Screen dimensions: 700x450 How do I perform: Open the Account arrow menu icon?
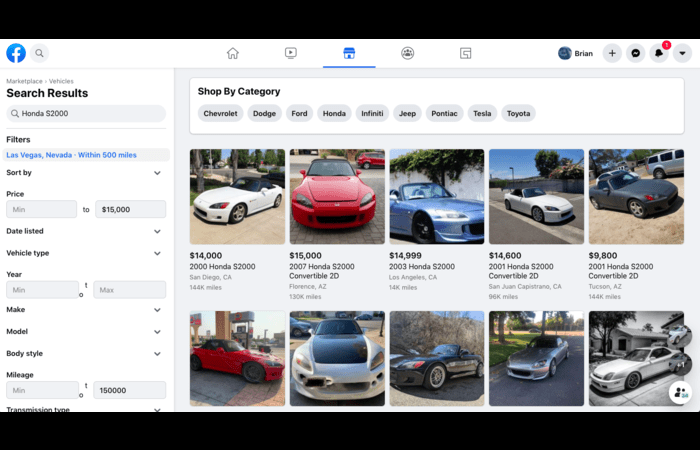(x=682, y=53)
